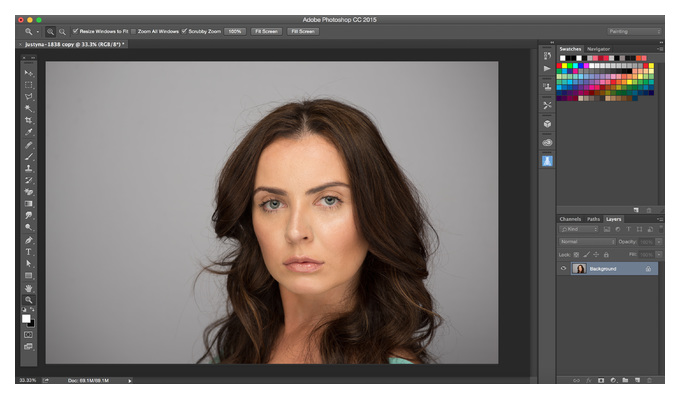Select the Eraser tool
680x399 pixels.
click(x=29, y=192)
